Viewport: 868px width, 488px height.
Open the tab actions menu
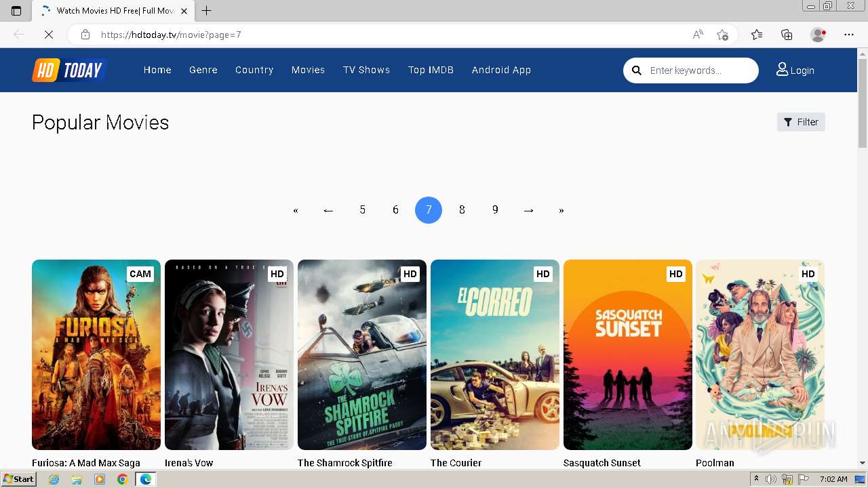[x=16, y=11]
